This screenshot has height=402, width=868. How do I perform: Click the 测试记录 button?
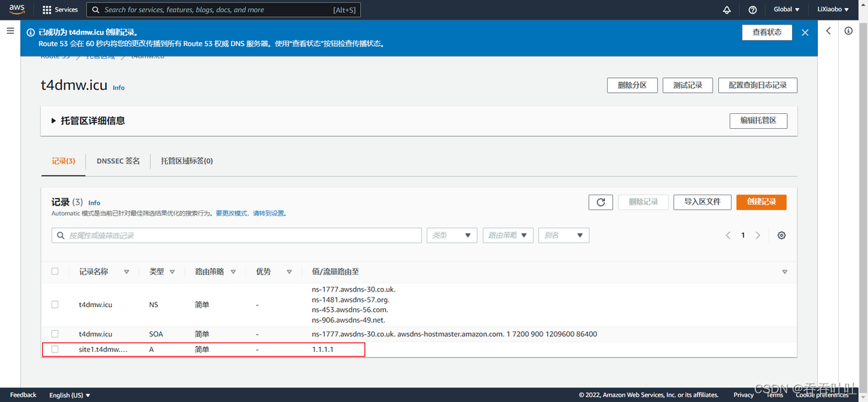[x=688, y=85]
